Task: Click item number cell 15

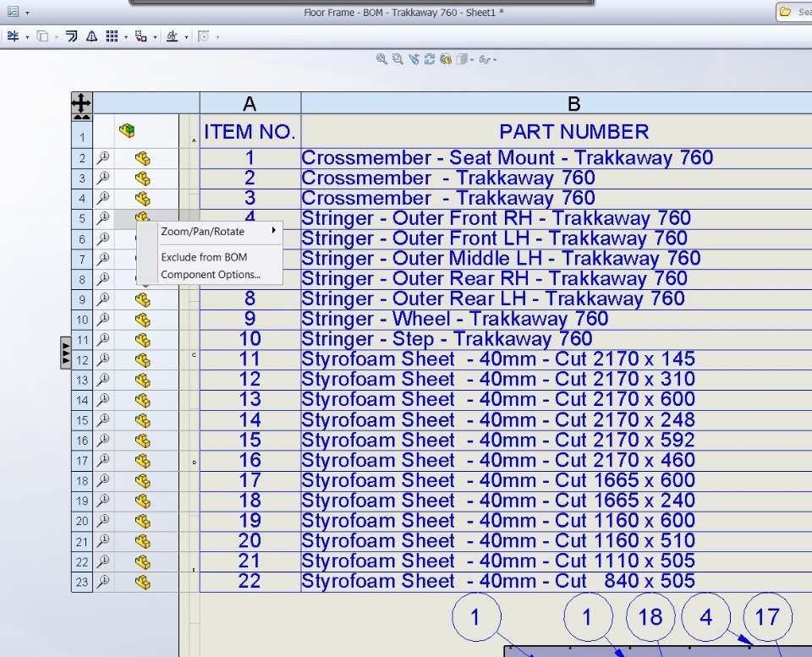Action: tap(250, 441)
